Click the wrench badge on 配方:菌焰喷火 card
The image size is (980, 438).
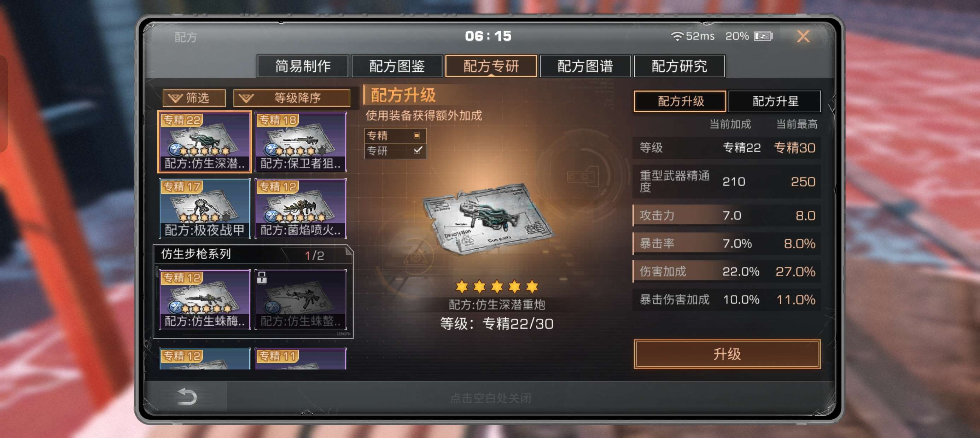point(271,215)
